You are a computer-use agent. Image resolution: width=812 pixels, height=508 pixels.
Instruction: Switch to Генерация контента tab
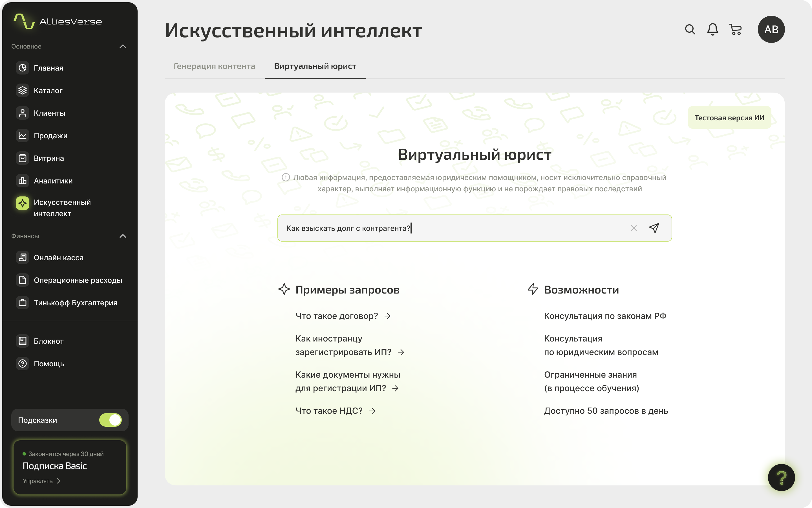tap(214, 66)
